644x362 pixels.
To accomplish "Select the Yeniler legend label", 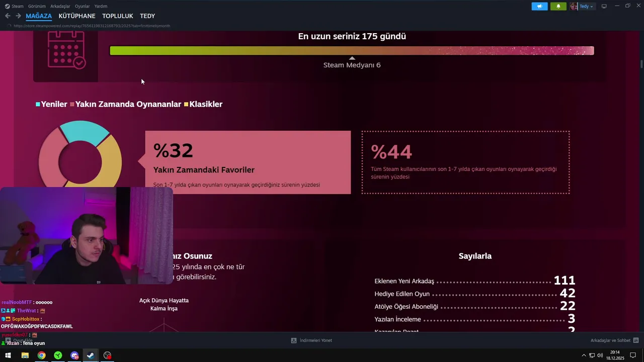I will click(54, 104).
